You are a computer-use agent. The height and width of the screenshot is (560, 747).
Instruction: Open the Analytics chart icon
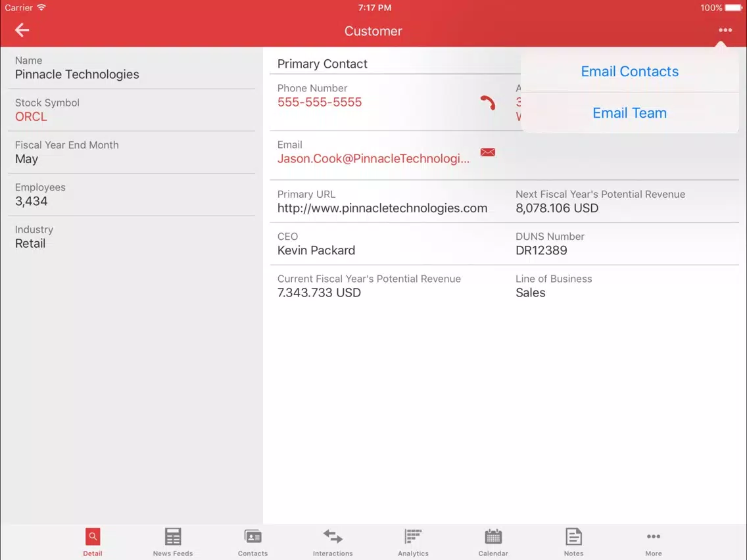point(413,536)
